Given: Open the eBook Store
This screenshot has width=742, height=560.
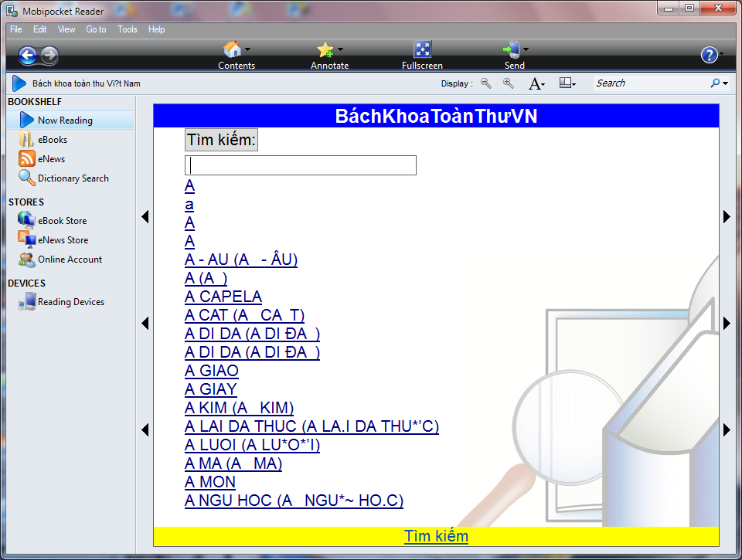Looking at the screenshot, I should 62,221.
